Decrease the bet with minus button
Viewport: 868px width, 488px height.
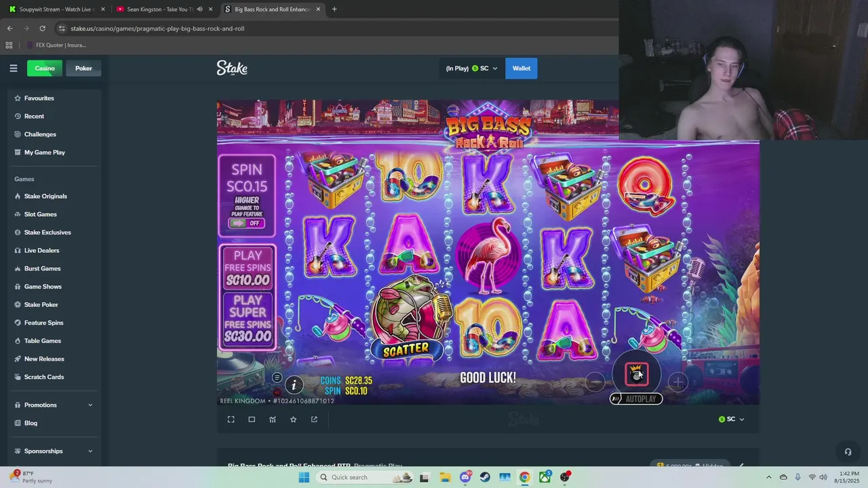pos(595,382)
